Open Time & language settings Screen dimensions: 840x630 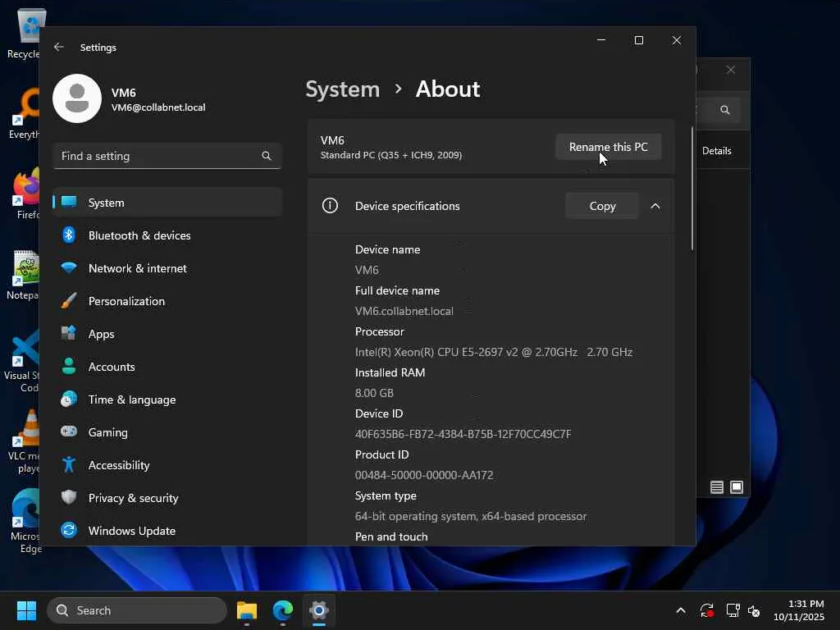[131, 399]
